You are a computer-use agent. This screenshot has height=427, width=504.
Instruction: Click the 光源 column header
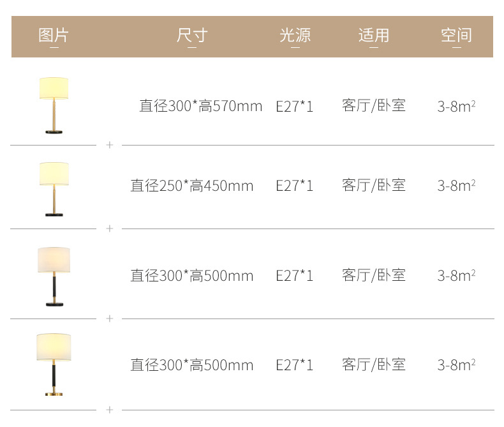[295, 35]
